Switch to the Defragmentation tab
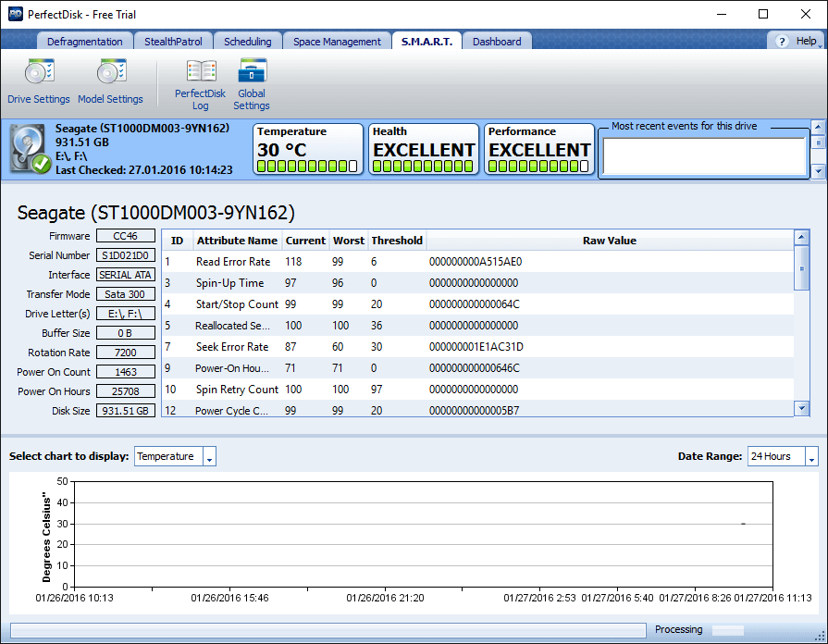Viewport: 828px width, 644px height. pyautogui.click(x=84, y=42)
